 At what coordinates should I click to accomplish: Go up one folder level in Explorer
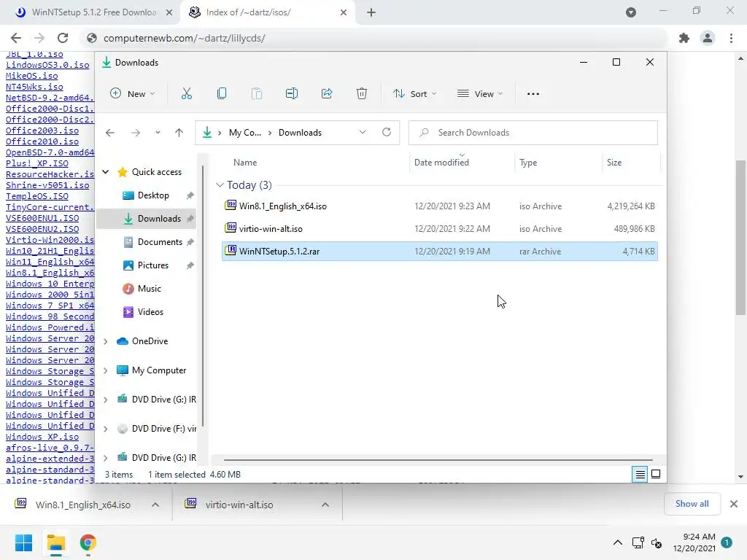[x=179, y=133]
